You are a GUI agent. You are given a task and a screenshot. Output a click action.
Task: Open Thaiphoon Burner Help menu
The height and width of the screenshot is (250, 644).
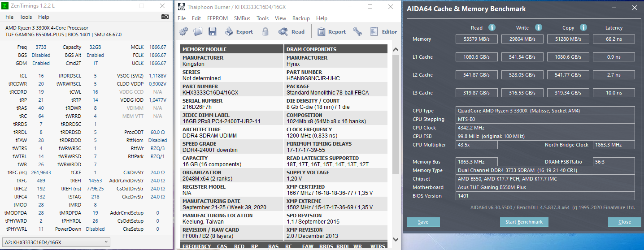click(322, 18)
